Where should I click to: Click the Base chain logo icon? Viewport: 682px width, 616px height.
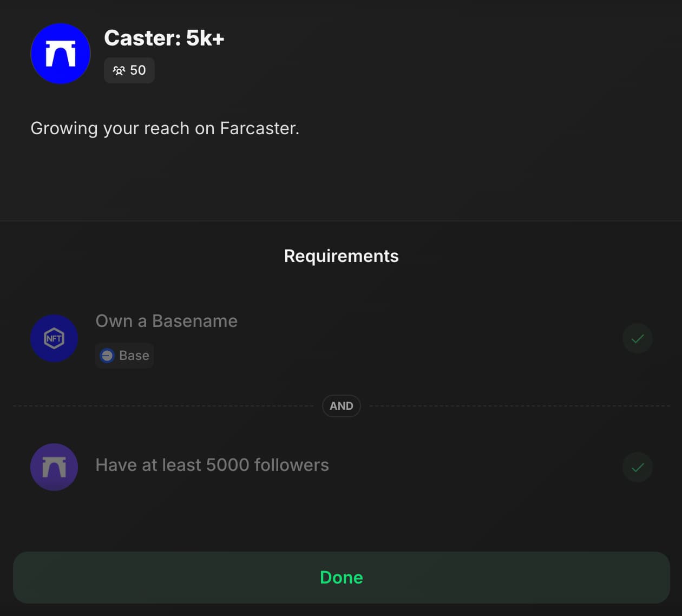107,356
